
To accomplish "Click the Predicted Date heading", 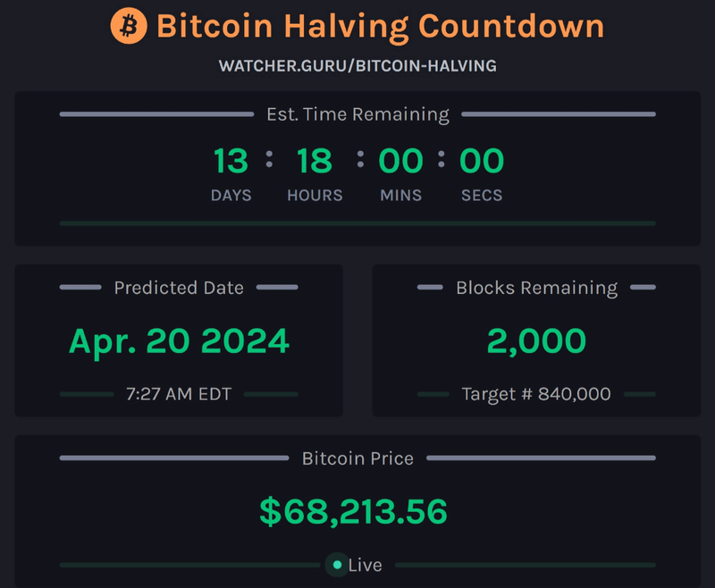I will [x=179, y=288].
